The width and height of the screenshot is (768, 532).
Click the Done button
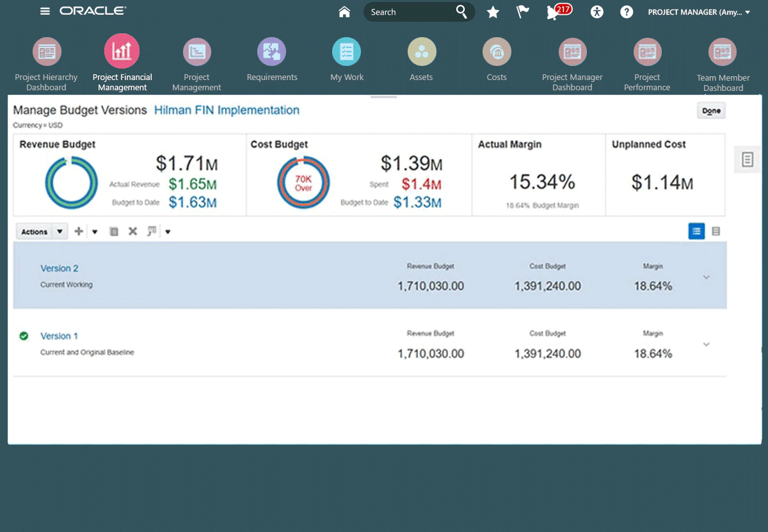(x=710, y=111)
